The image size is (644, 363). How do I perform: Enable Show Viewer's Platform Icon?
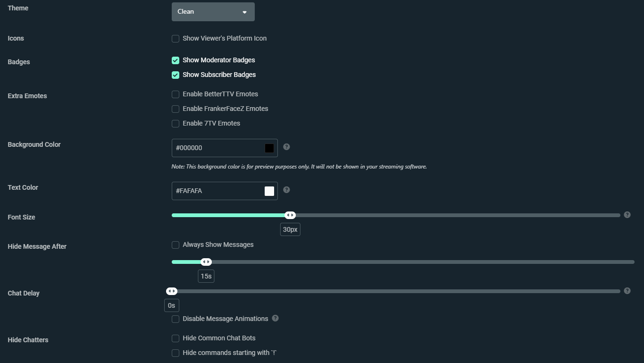(175, 39)
